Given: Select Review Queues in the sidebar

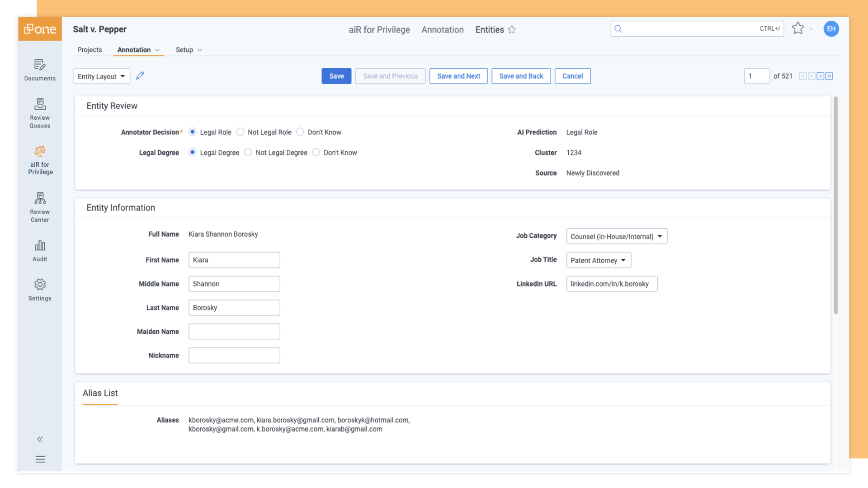Looking at the screenshot, I should click(40, 113).
